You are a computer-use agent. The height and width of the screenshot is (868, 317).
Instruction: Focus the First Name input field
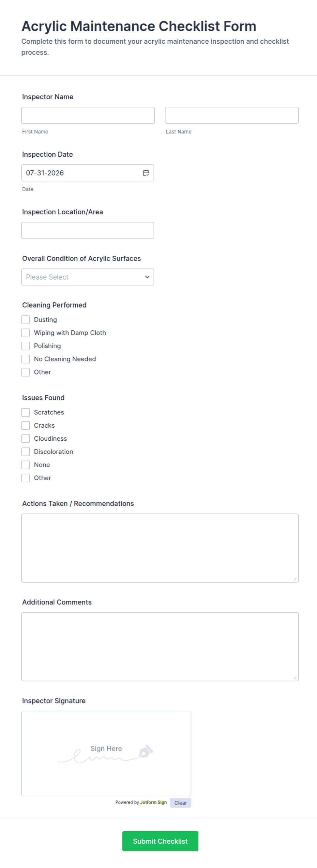pos(88,115)
